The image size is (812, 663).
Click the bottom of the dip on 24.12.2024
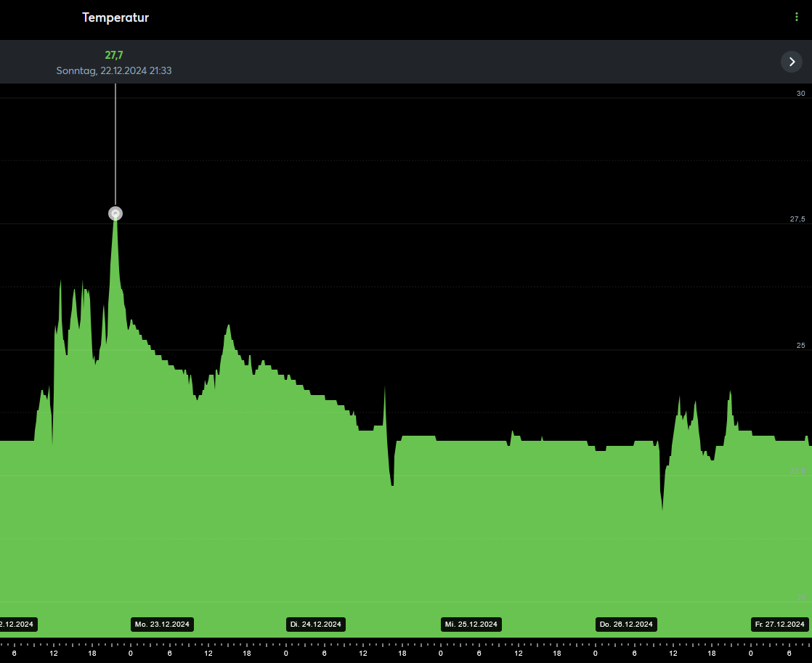tap(392, 484)
